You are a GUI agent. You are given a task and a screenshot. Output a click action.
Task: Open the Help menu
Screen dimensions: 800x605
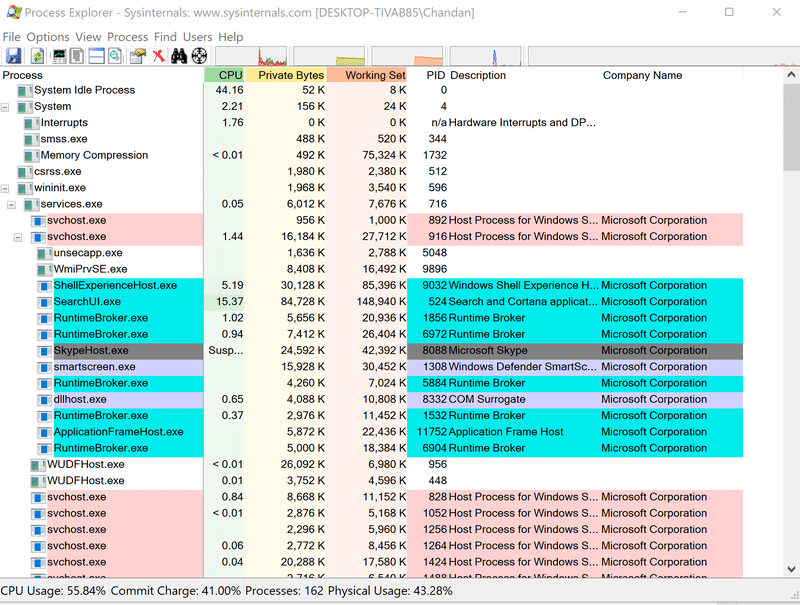[x=231, y=37]
